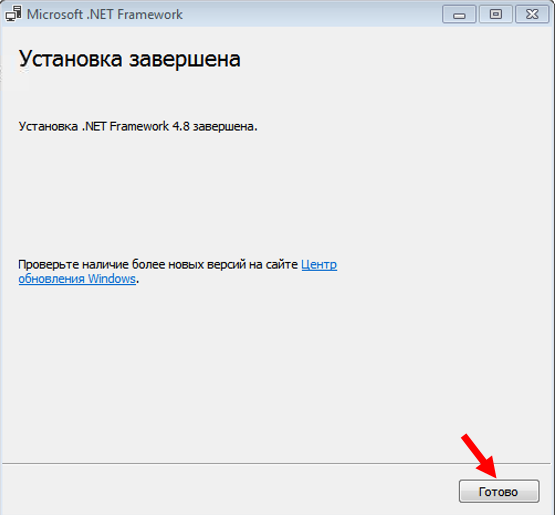Open the Центр link on the first line
The width and height of the screenshot is (556, 515).
coord(319,265)
